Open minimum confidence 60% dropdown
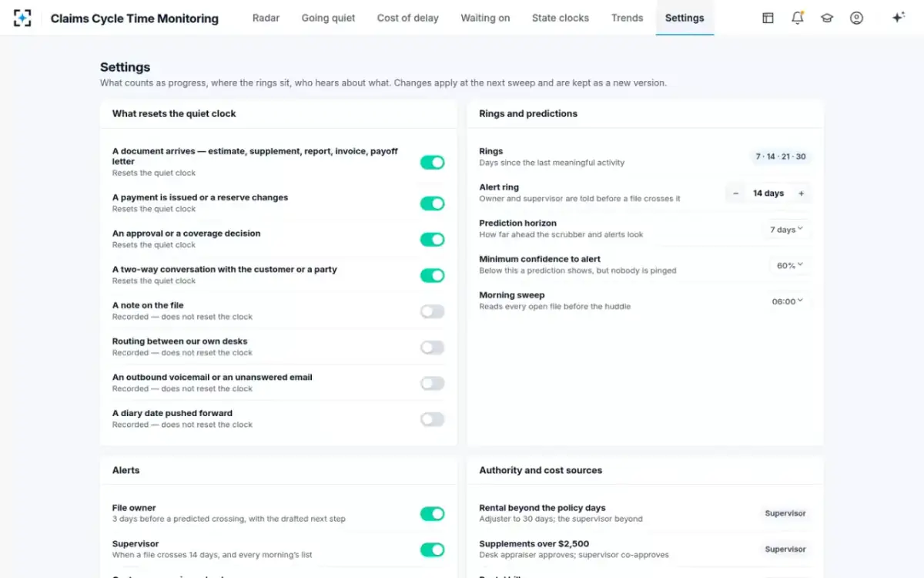Image resolution: width=924 pixels, height=578 pixels. 789,265
